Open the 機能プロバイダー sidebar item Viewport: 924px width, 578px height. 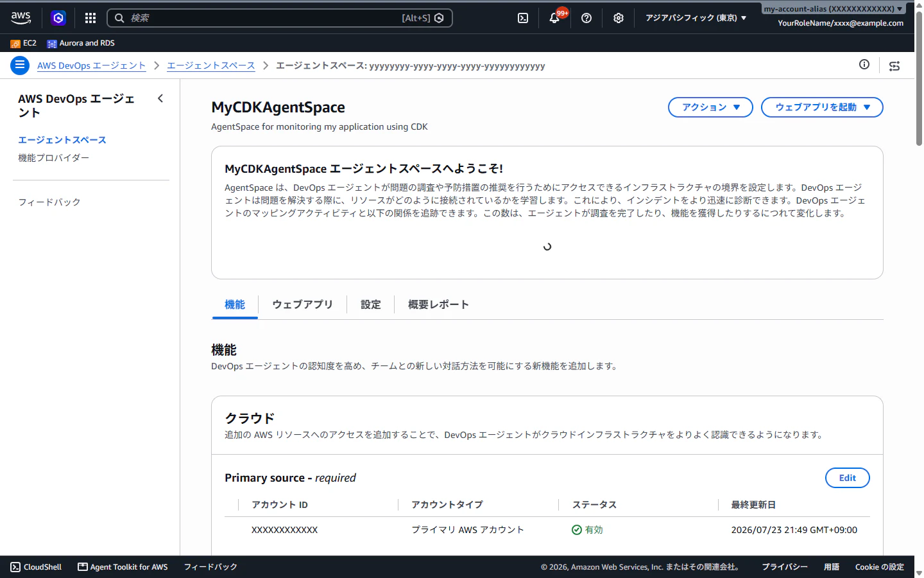click(x=54, y=158)
